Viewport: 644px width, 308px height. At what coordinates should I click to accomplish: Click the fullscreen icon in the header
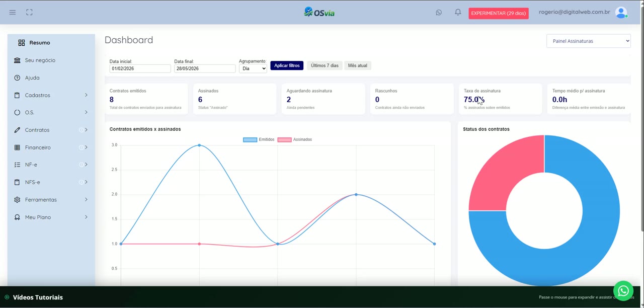(29, 13)
